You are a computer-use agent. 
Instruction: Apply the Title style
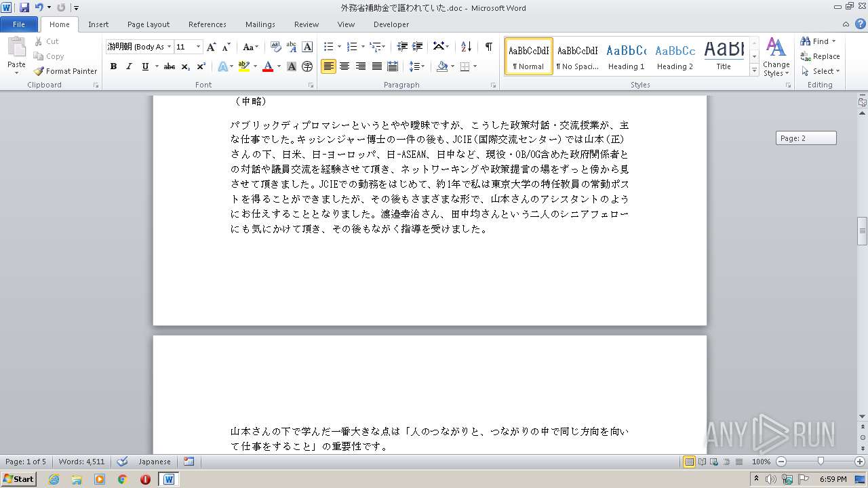[724, 56]
